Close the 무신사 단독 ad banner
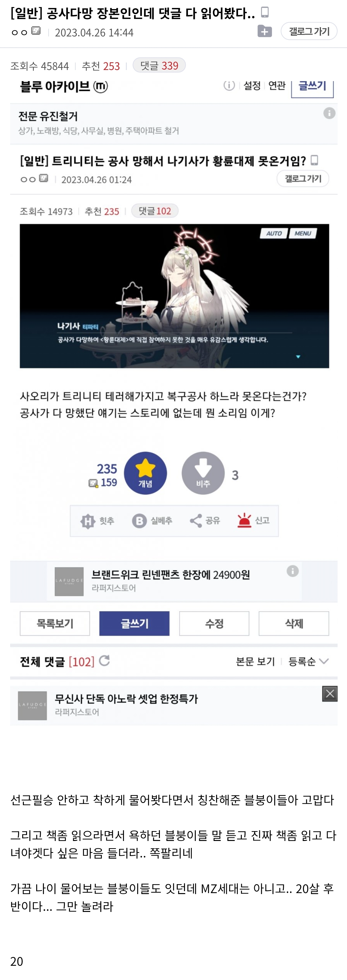The height and width of the screenshot is (980, 347). 329,693
